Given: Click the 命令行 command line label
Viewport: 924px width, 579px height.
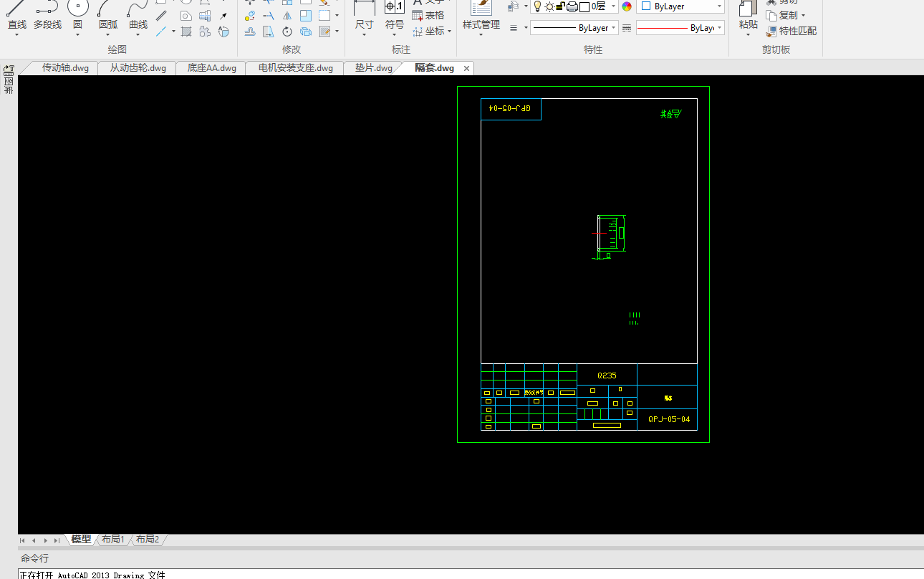Looking at the screenshot, I should tap(34, 558).
